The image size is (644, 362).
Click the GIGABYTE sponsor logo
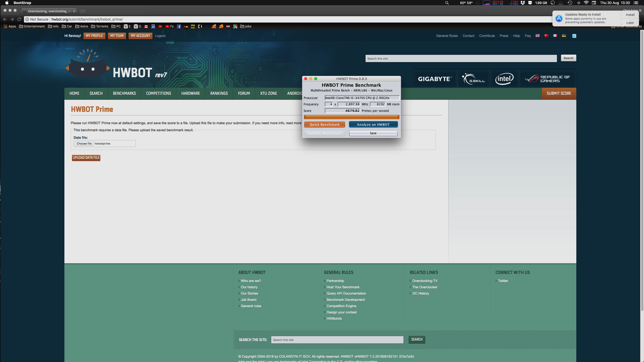(435, 79)
